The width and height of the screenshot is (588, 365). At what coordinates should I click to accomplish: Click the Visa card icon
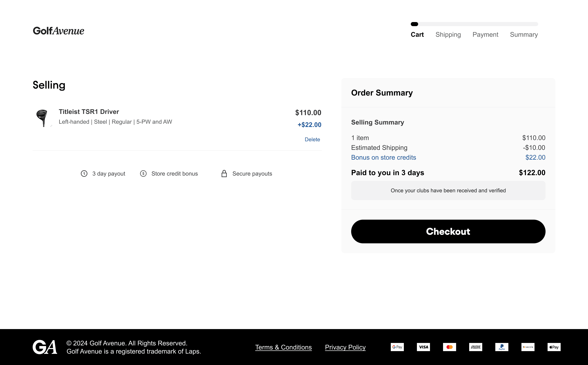pyautogui.click(x=423, y=347)
